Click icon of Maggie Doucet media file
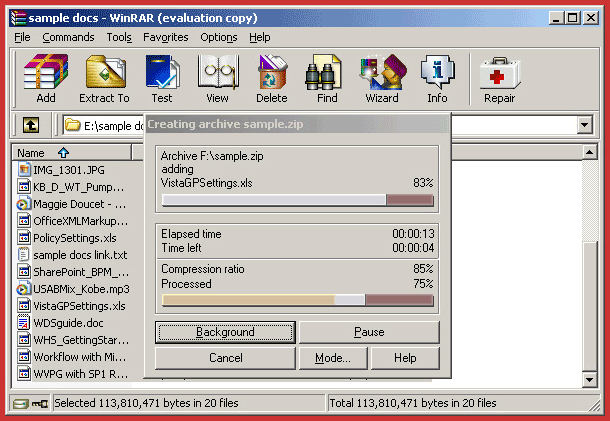 (23, 204)
